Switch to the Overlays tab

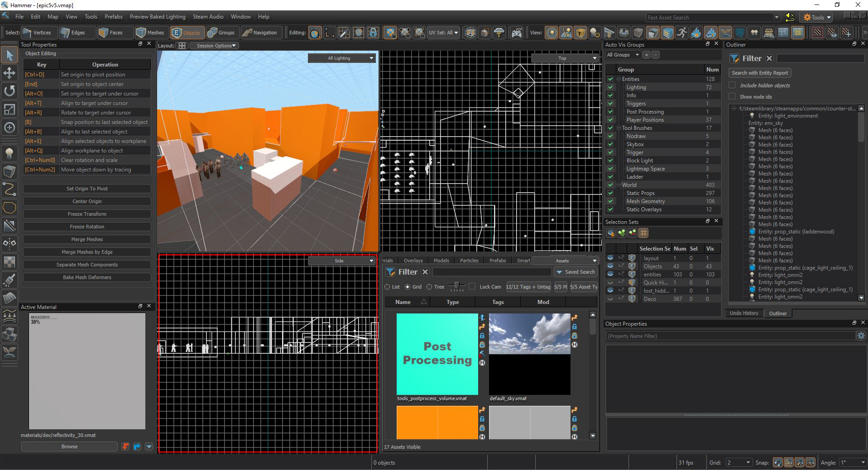click(413, 261)
